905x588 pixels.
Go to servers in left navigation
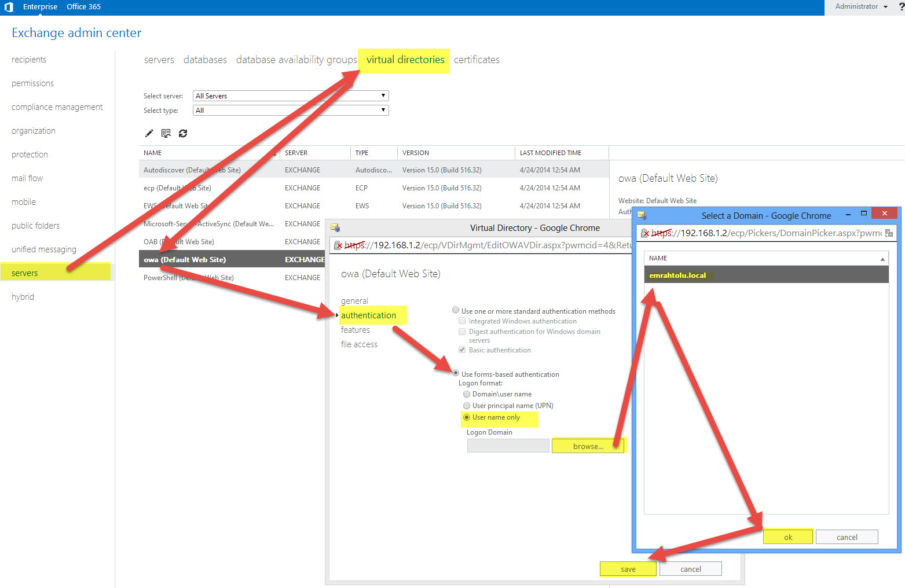[x=25, y=273]
